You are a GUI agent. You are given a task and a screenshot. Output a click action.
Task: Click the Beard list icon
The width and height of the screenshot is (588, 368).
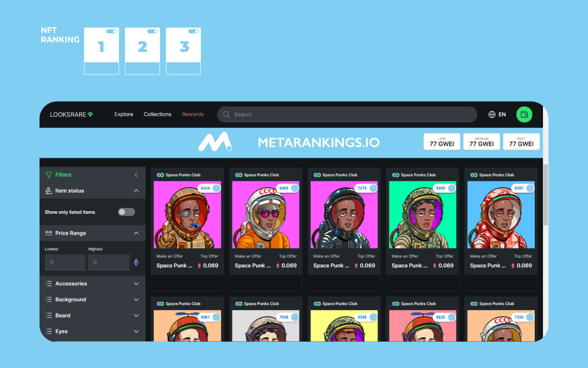[49, 316]
